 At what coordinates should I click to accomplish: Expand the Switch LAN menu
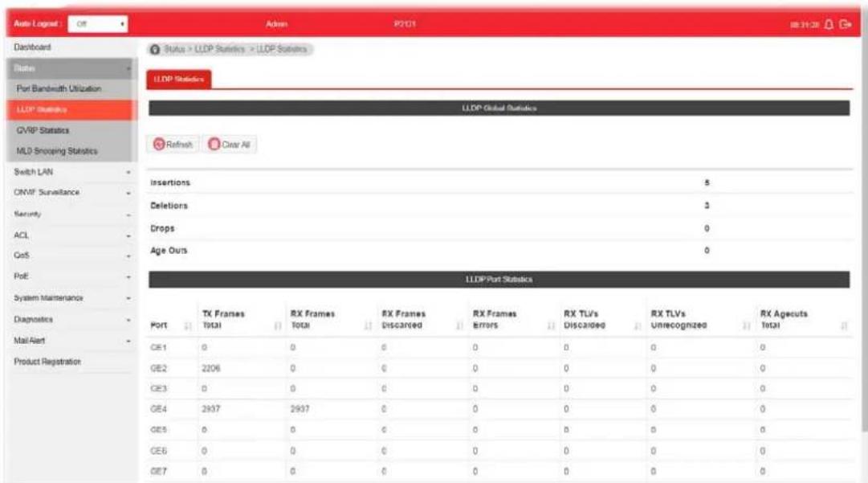coord(72,172)
